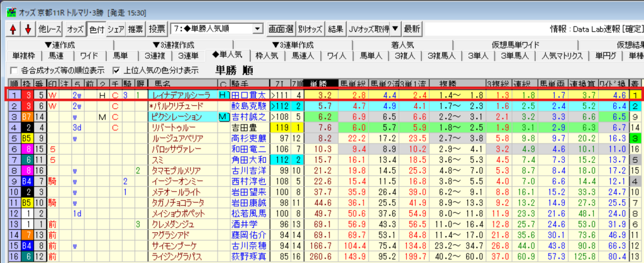Click the green finish-order 3 cell for ルージュアベリア
The width and height of the screenshot is (644, 263).
635,138
